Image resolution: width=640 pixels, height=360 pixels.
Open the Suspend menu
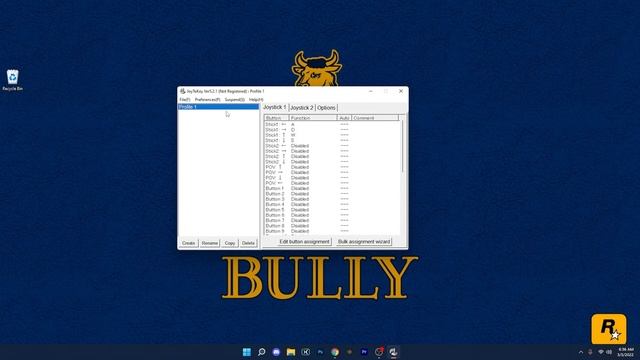(235, 100)
